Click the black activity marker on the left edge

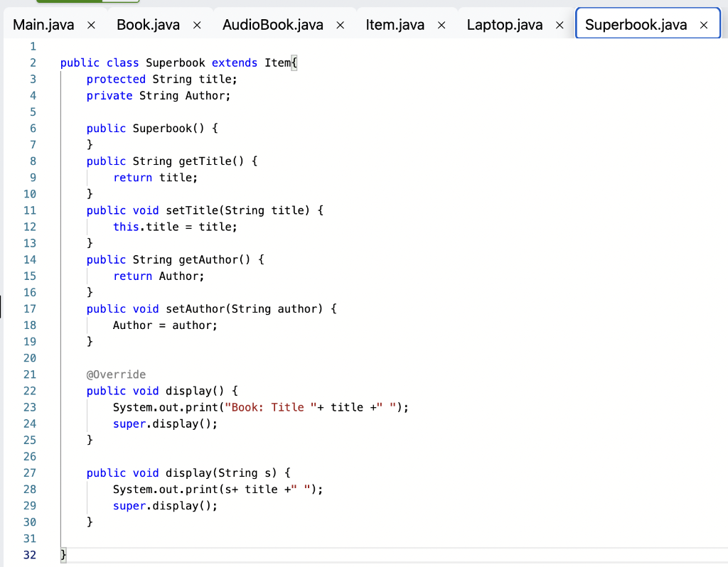(1, 308)
